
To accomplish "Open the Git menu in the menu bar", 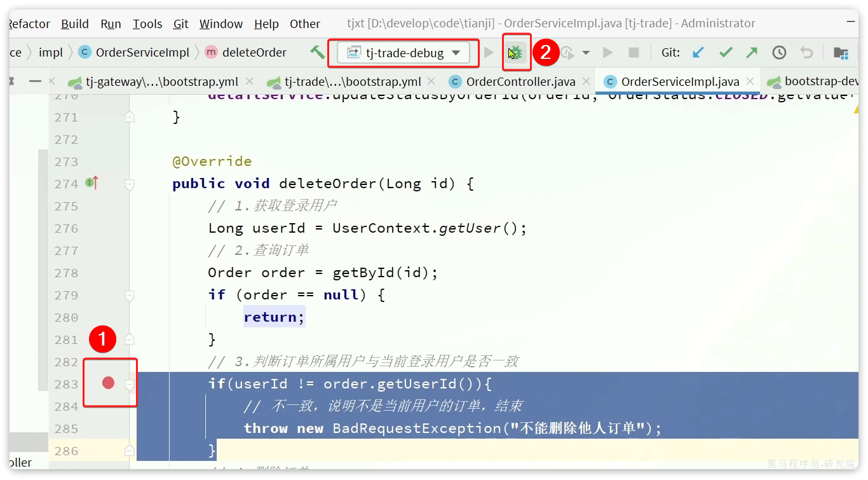I will pyautogui.click(x=181, y=24).
